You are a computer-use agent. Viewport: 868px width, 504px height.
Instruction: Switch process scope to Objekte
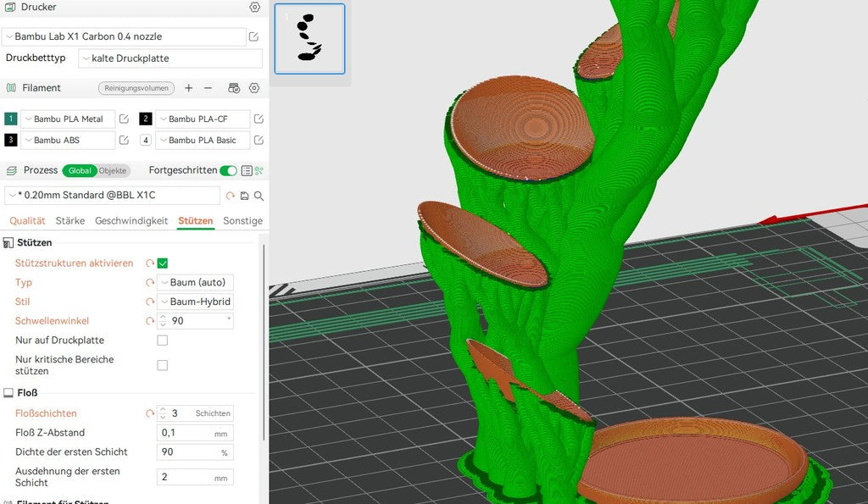[113, 170]
